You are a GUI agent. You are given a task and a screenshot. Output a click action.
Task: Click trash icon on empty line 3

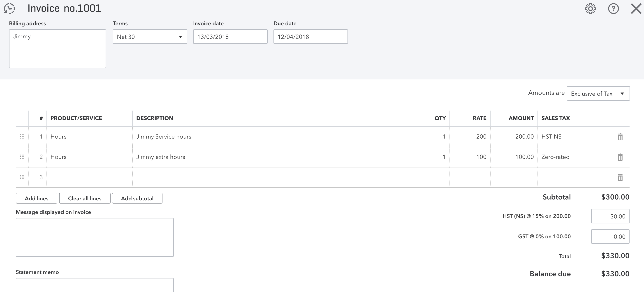[x=620, y=177]
